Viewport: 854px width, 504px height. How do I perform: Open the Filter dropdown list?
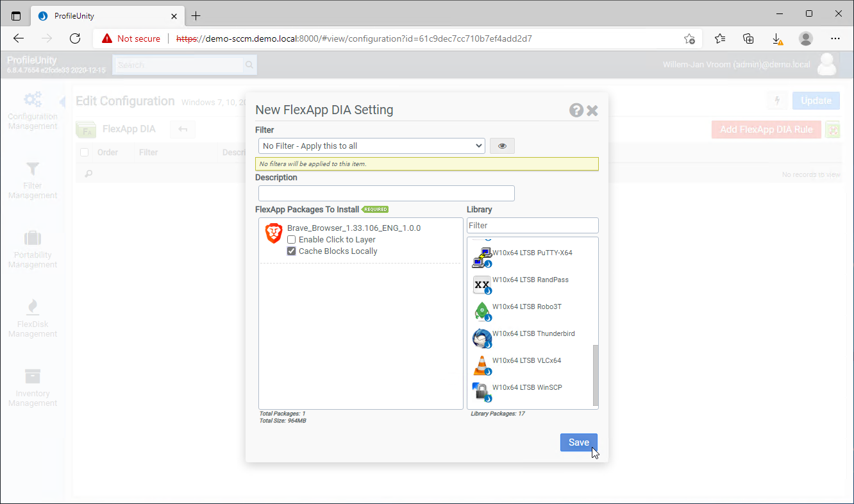click(x=371, y=146)
